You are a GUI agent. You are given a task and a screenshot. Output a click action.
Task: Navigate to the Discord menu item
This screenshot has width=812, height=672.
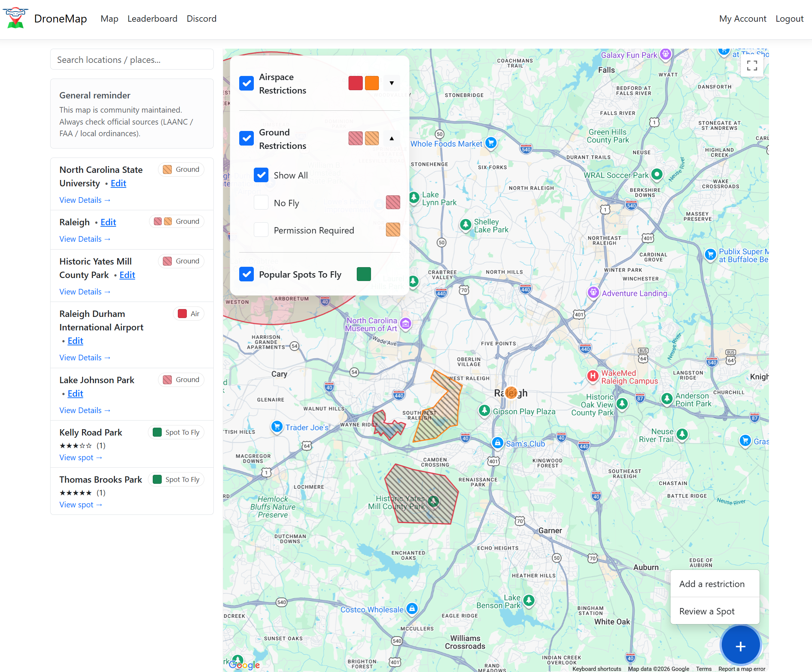click(x=201, y=19)
